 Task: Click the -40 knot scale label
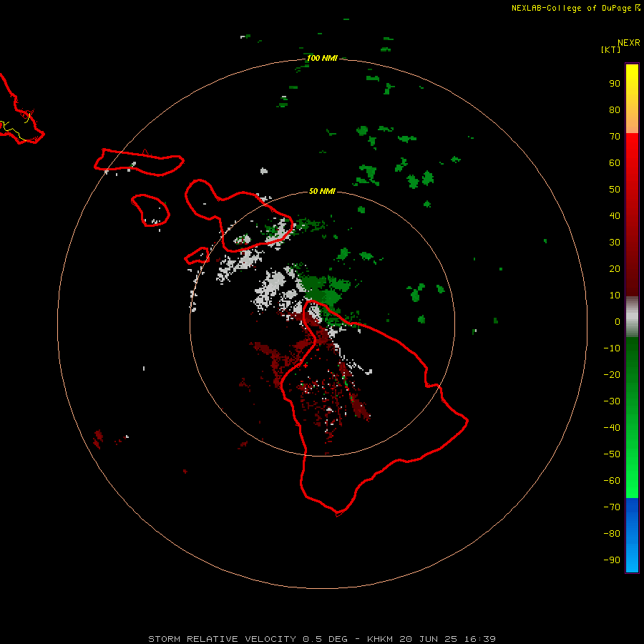tap(612, 428)
